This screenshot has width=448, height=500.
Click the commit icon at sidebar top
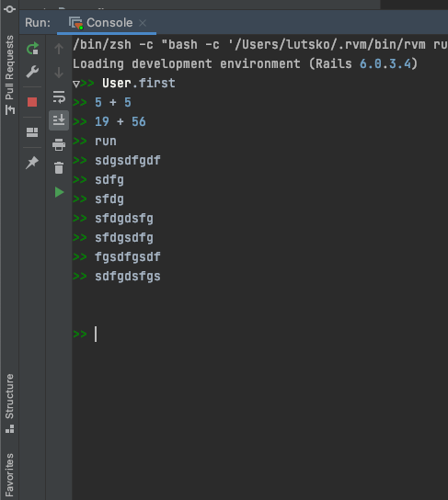(x=9, y=9)
